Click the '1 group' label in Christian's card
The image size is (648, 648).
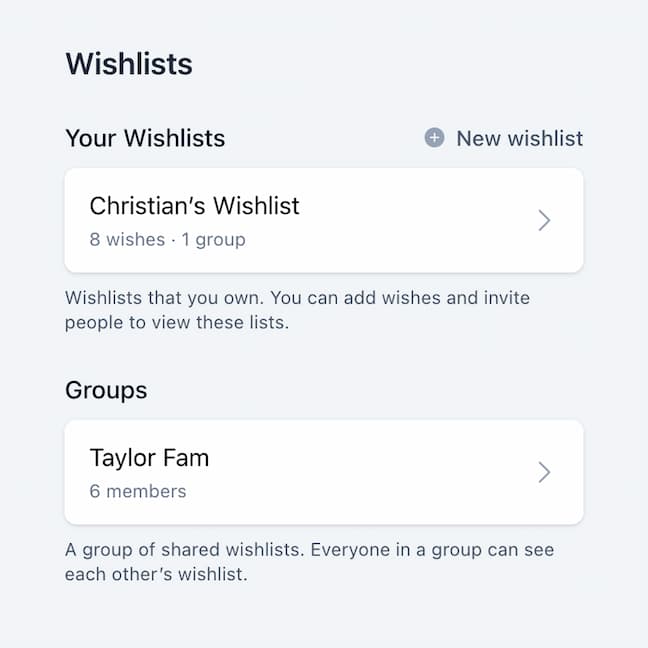click(213, 239)
